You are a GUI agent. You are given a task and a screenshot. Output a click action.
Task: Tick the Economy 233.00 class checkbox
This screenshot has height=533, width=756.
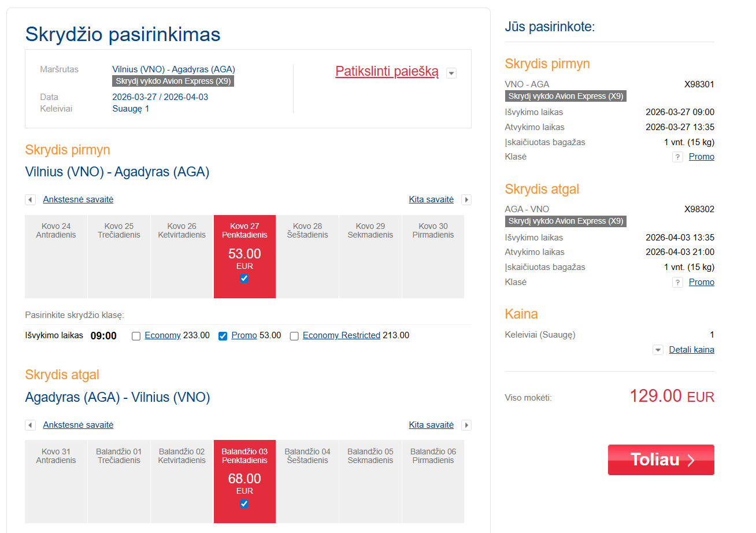tap(136, 336)
